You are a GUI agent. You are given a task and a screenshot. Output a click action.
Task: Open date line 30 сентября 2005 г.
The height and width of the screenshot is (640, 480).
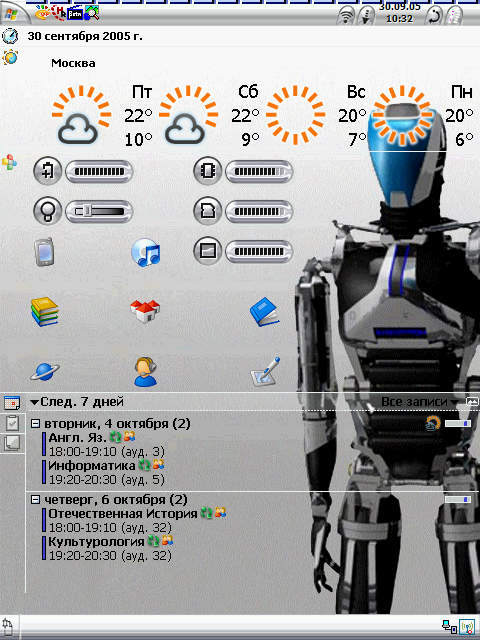click(85, 36)
